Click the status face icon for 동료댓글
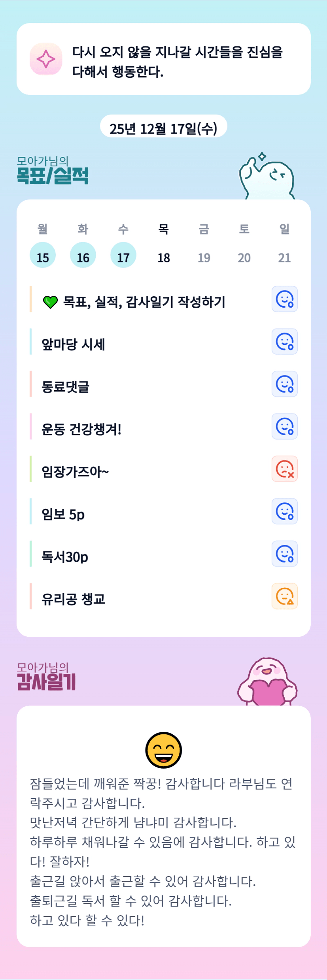Image resolution: width=327 pixels, height=980 pixels. [284, 384]
